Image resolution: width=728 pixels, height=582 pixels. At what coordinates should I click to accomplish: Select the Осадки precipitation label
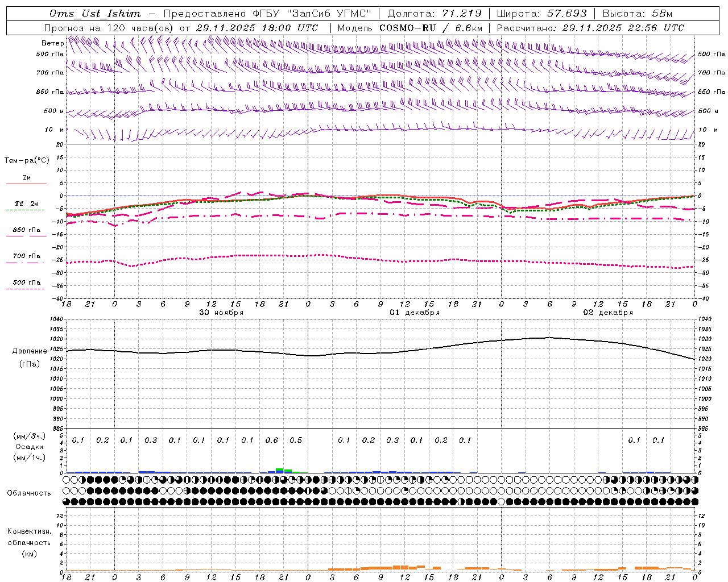(x=29, y=447)
